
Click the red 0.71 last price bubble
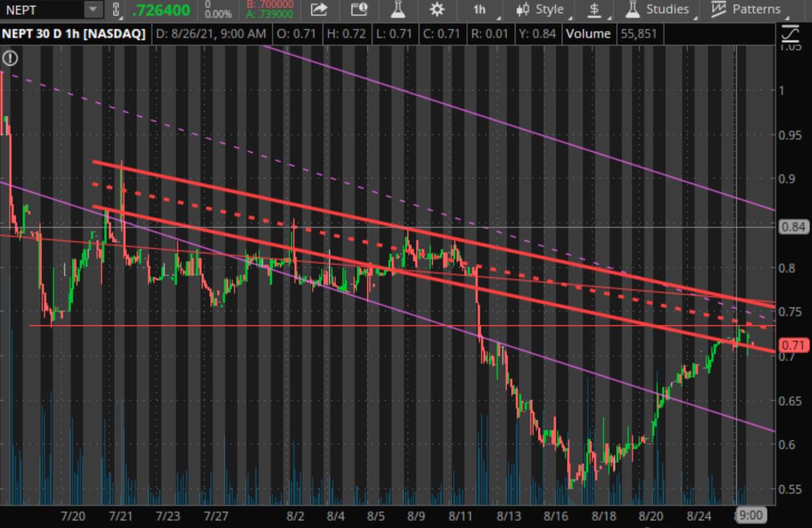pyautogui.click(x=793, y=346)
